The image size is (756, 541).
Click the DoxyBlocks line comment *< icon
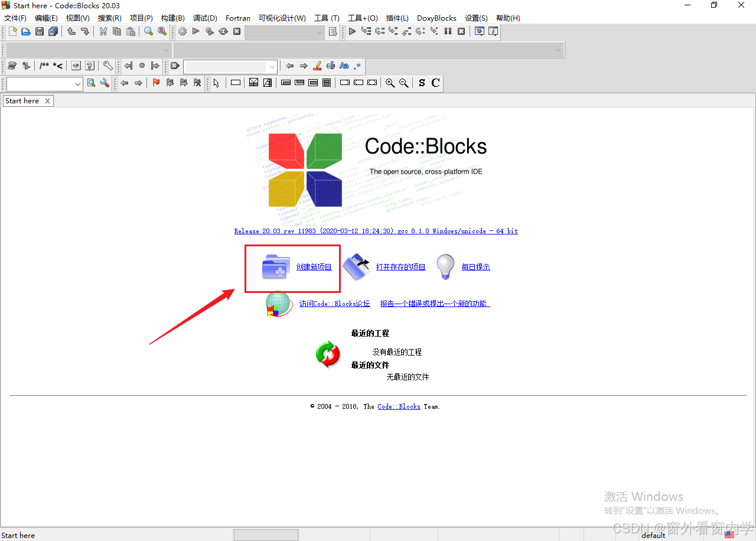click(x=58, y=66)
